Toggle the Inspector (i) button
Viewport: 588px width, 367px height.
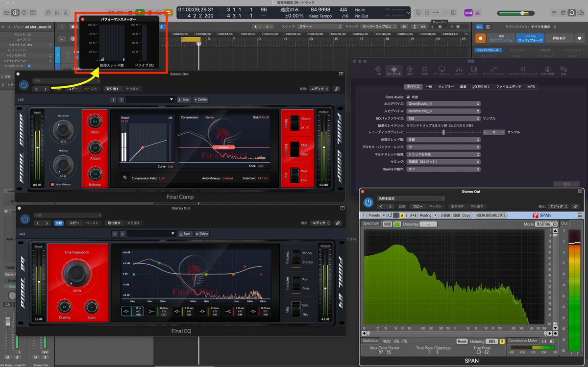pos(15,12)
